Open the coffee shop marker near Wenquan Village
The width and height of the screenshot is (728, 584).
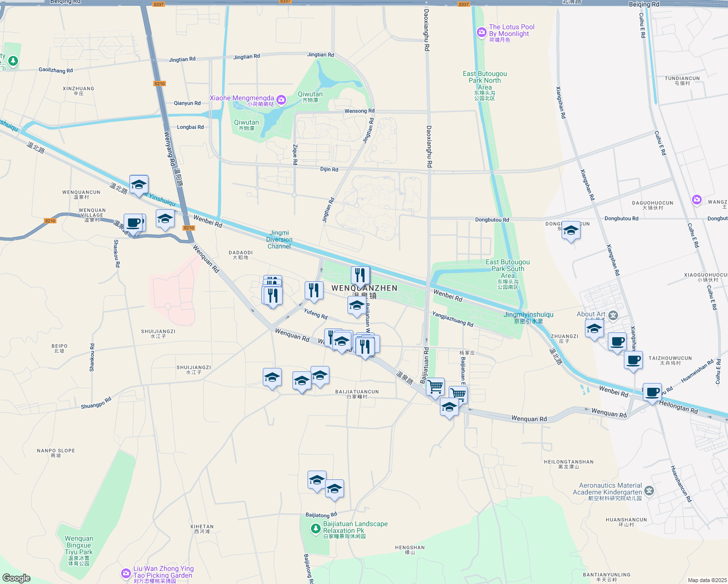point(133,222)
